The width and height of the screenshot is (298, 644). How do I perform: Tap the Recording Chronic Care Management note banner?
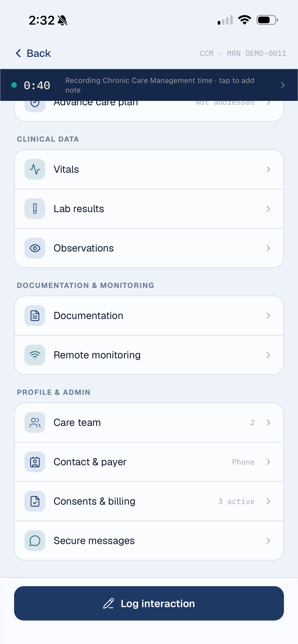tap(149, 85)
